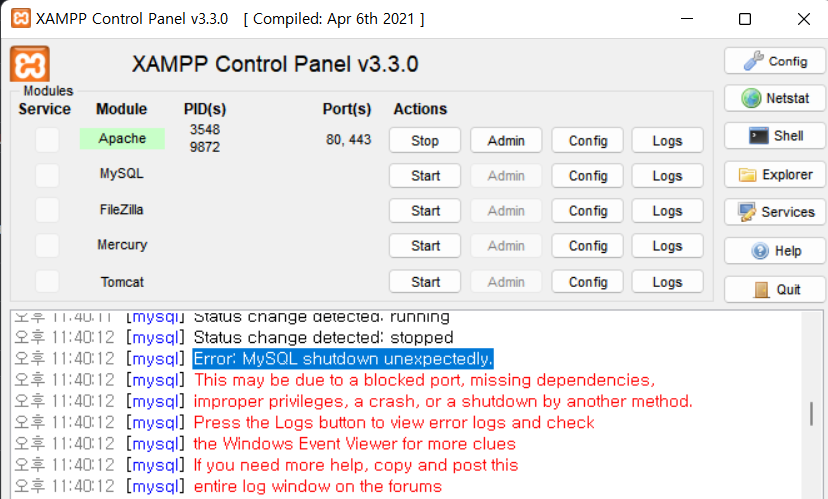Click the Apache module label

point(122,138)
